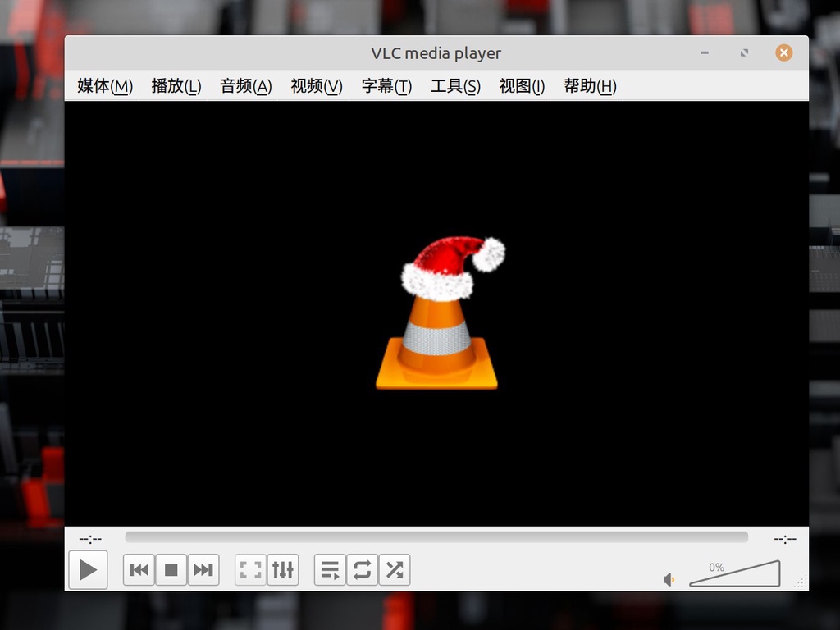
Task: Expand the 音频(A) menu
Action: [x=246, y=86]
